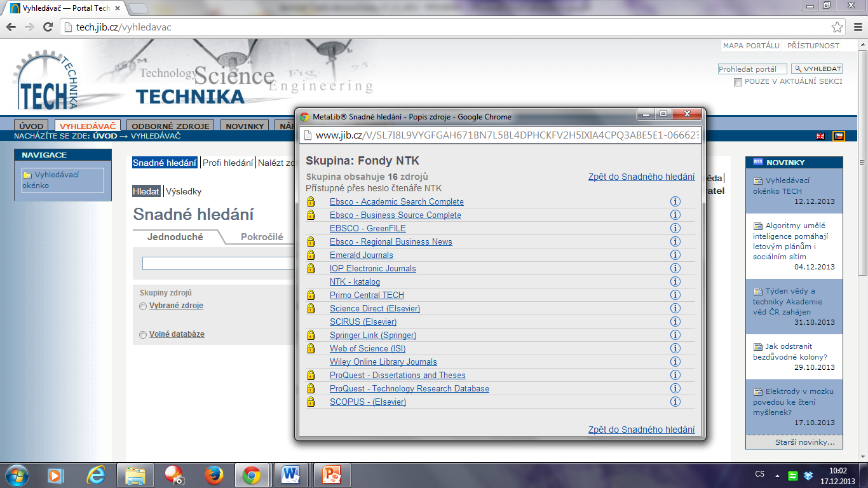This screenshot has width=868, height=488.
Task: Bookmark this page with the star icon
Action: pyautogui.click(x=837, y=27)
